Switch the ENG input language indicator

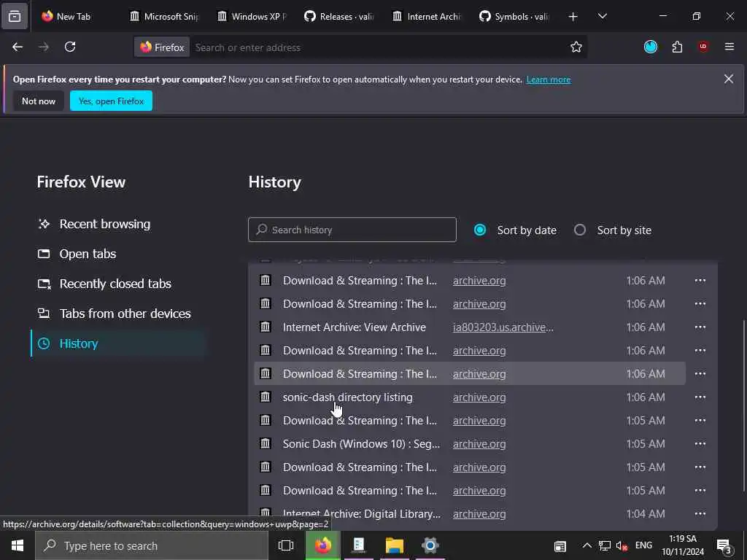pyautogui.click(x=643, y=545)
